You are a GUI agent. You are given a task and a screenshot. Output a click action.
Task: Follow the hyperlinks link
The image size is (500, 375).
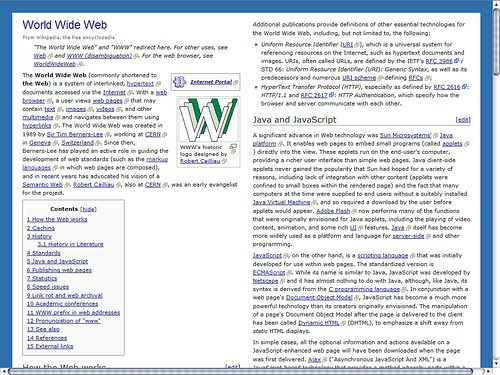click(37, 126)
